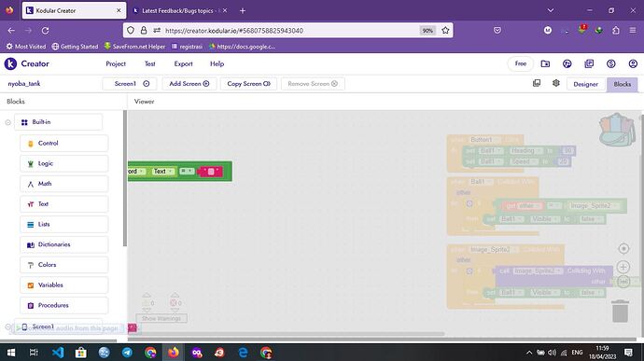Open the Colors blocks drawer

64,265
